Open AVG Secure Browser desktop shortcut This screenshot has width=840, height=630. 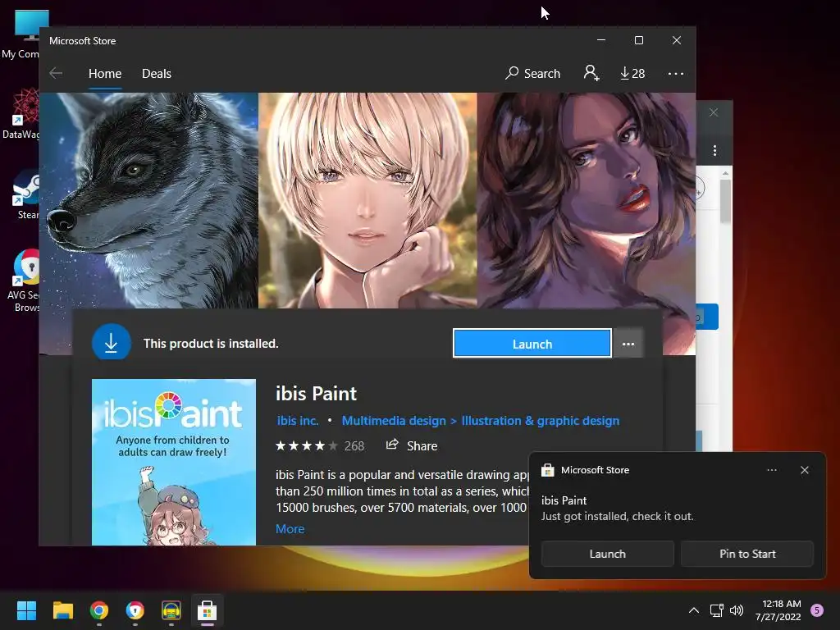(x=22, y=281)
